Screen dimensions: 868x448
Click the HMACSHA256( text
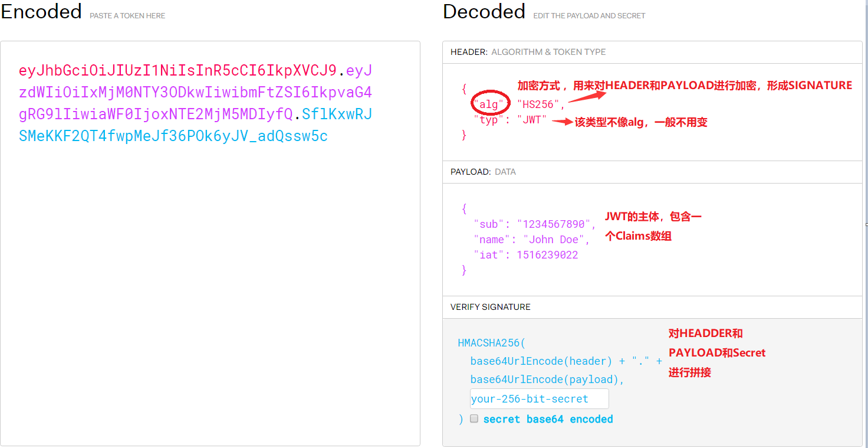pyautogui.click(x=491, y=343)
